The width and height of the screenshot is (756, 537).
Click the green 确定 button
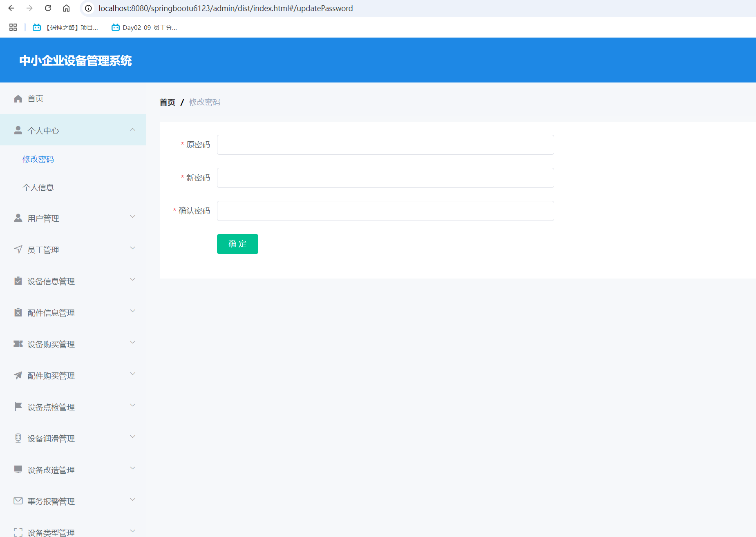[x=237, y=244]
